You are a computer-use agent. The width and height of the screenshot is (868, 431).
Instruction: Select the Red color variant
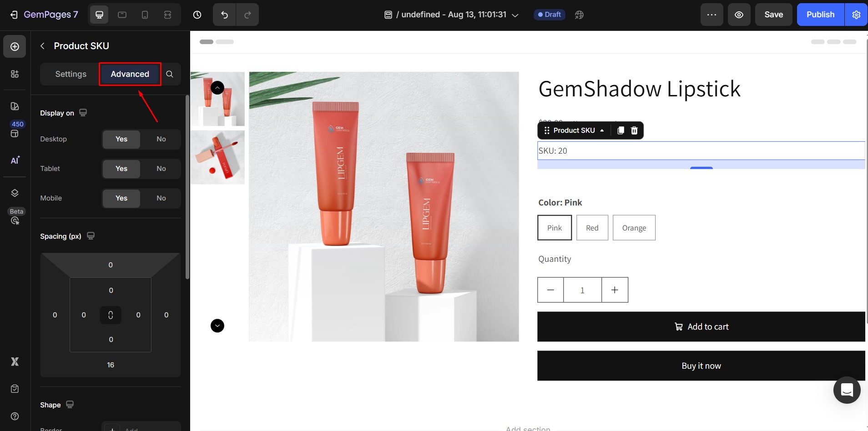click(x=592, y=228)
